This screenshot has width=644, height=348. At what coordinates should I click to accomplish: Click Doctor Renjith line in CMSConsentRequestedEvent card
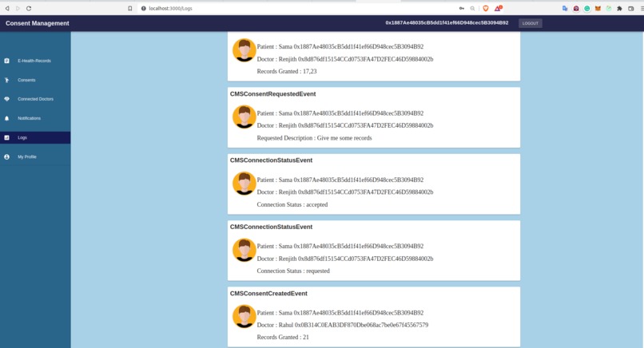point(345,125)
